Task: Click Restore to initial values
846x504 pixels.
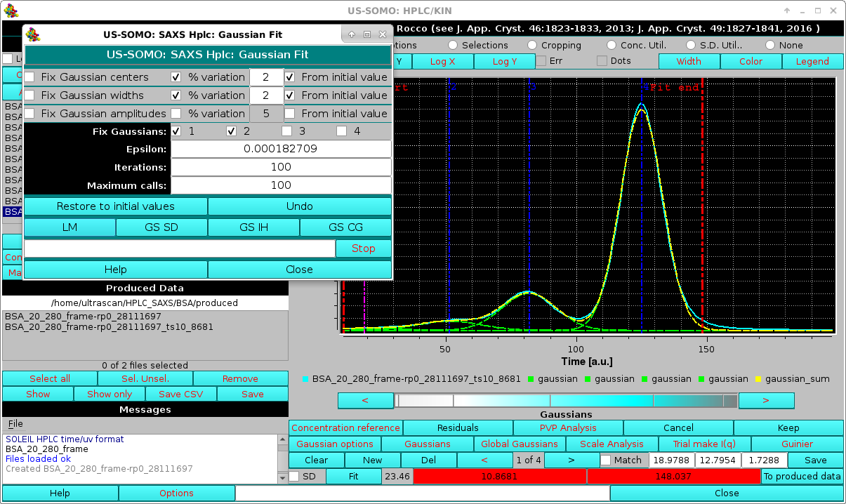Action: 115,206
